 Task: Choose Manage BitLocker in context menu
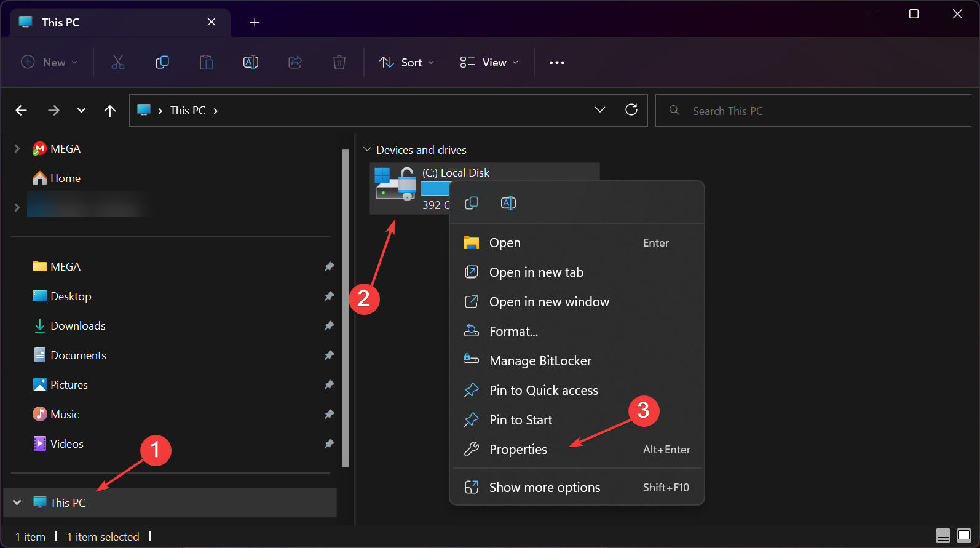point(540,361)
